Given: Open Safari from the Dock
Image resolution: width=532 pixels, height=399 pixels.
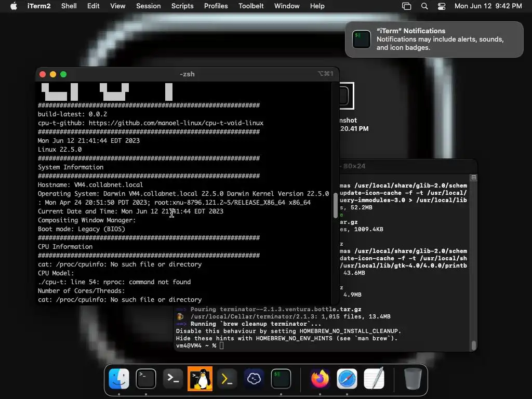Looking at the screenshot, I should [x=347, y=379].
